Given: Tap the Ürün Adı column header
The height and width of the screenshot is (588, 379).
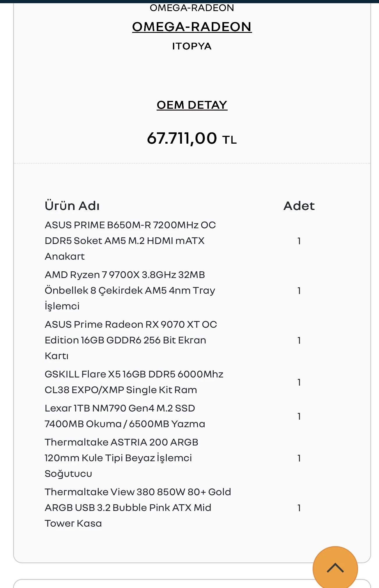Looking at the screenshot, I should pyautogui.click(x=72, y=206).
